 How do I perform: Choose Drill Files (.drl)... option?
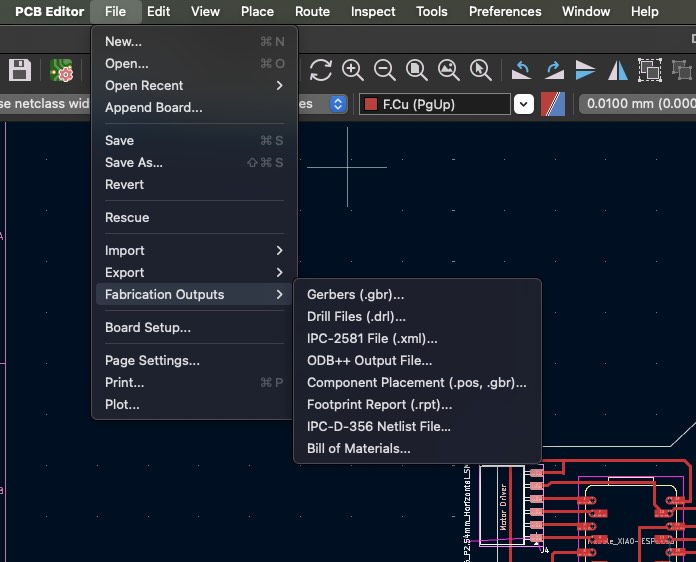click(x=356, y=316)
